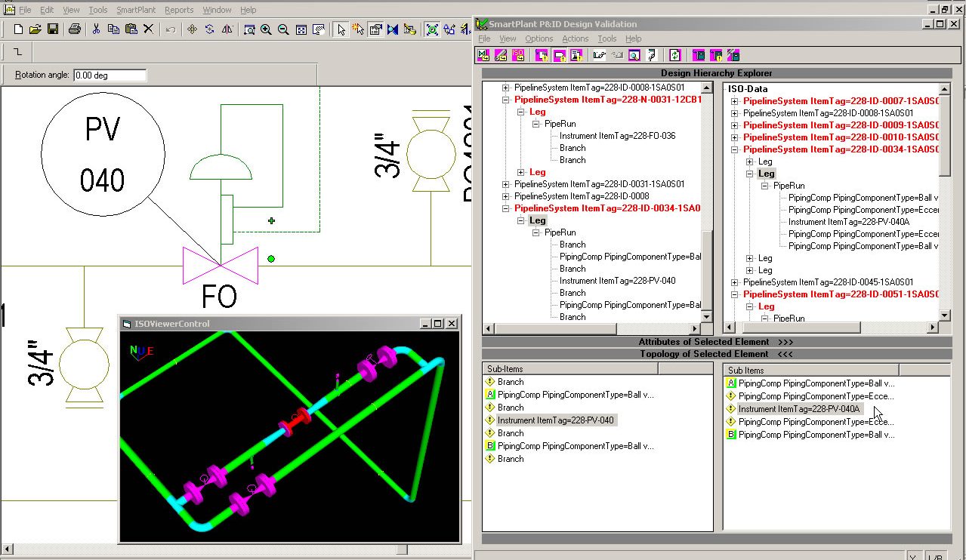Activate the Move tool icon
The height and width of the screenshot is (560, 966).
click(192, 29)
